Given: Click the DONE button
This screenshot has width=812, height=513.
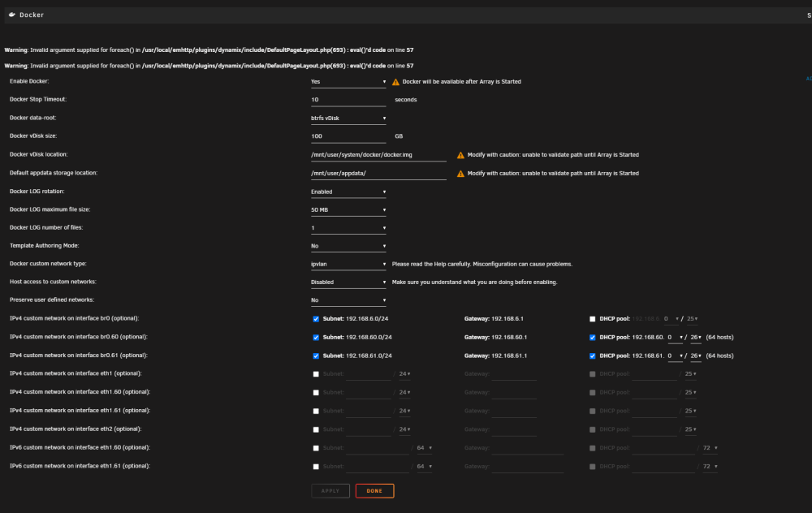Looking at the screenshot, I should click(374, 491).
